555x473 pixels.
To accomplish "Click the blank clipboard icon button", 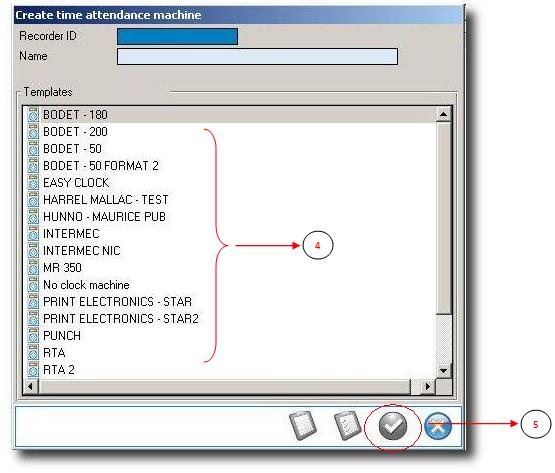I will click(x=303, y=426).
